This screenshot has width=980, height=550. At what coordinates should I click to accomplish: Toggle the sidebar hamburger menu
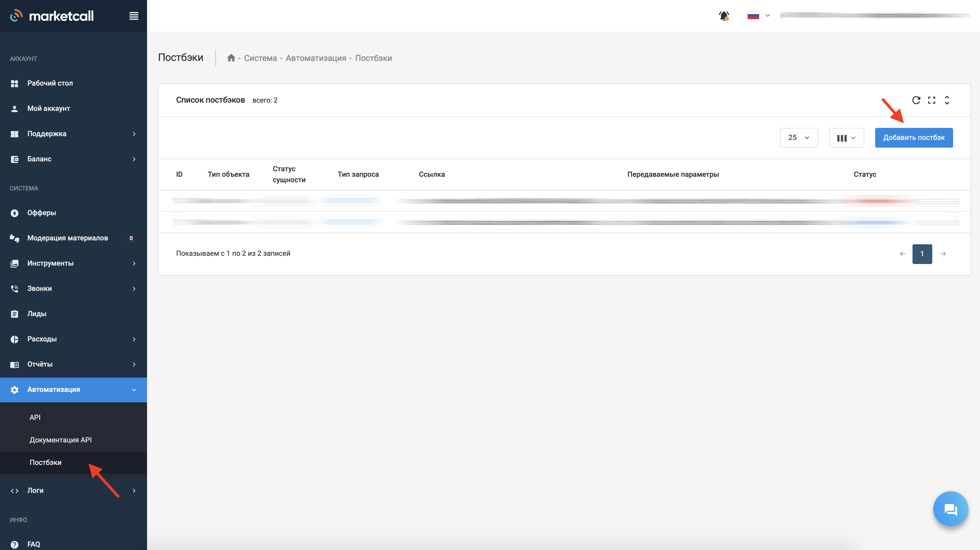click(x=134, y=16)
